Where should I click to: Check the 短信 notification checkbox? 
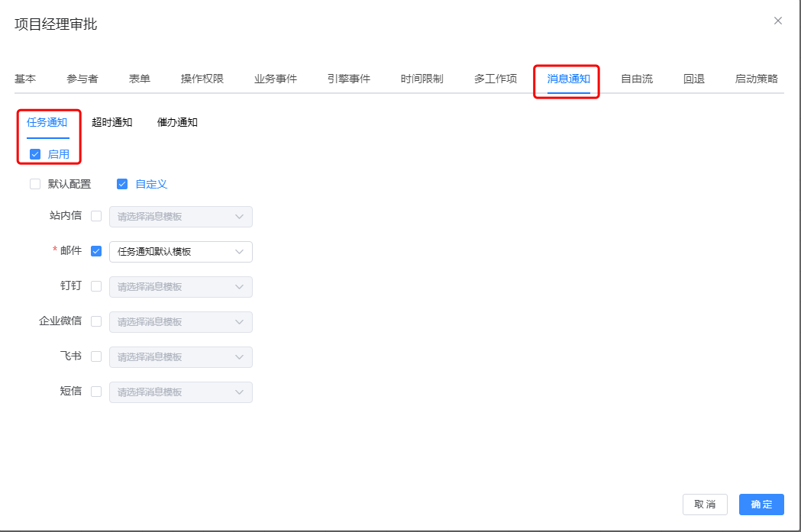pyautogui.click(x=96, y=392)
